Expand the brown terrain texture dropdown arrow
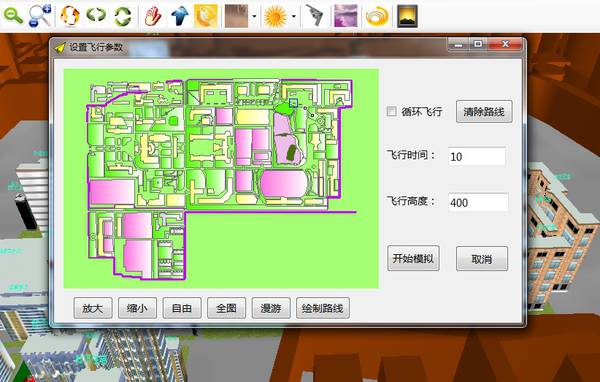 (x=254, y=16)
